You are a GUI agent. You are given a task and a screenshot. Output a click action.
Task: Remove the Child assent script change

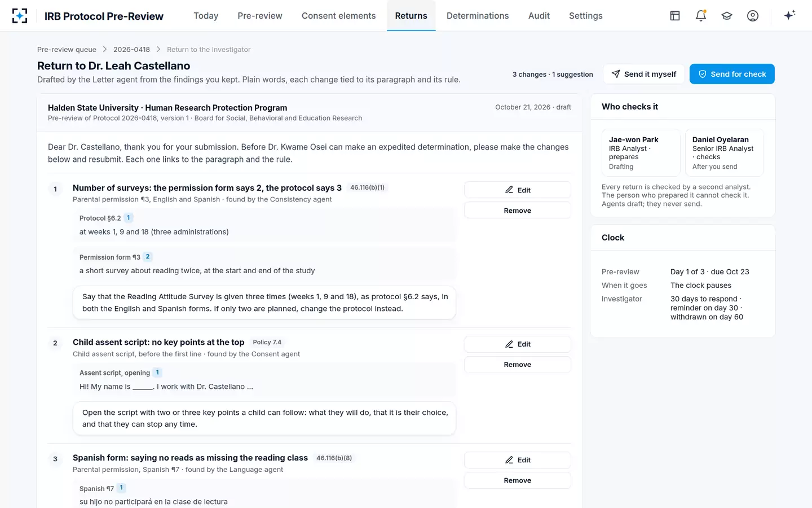pyautogui.click(x=518, y=365)
